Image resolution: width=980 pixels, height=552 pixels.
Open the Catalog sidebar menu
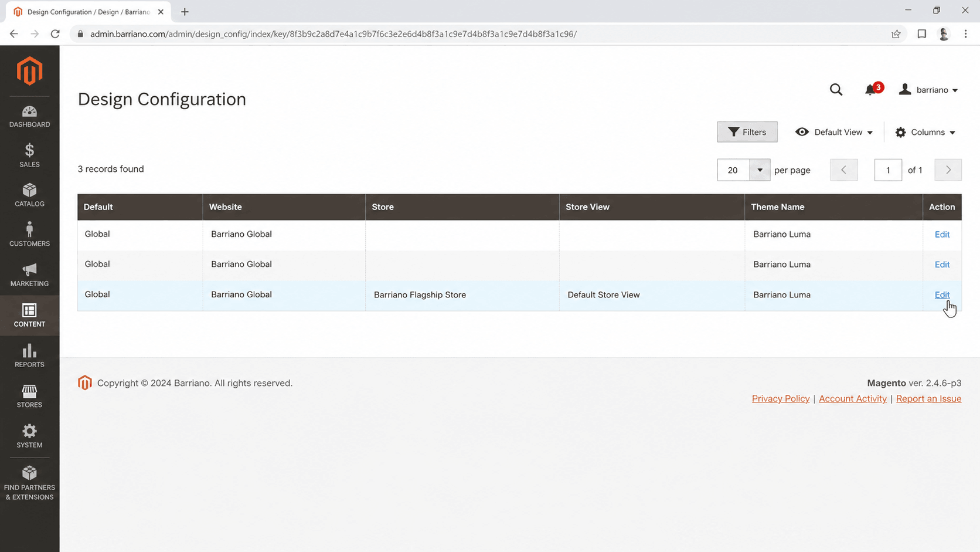pos(29,195)
